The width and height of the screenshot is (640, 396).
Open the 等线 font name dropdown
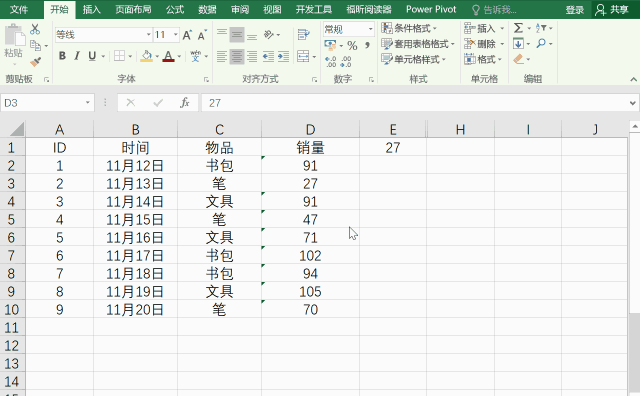[149, 35]
